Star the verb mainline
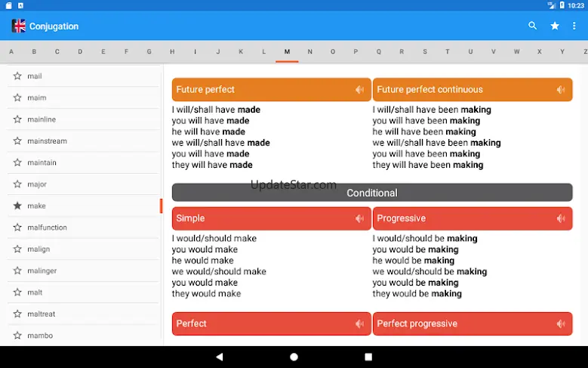The width and height of the screenshot is (588, 368). [17, 119]
